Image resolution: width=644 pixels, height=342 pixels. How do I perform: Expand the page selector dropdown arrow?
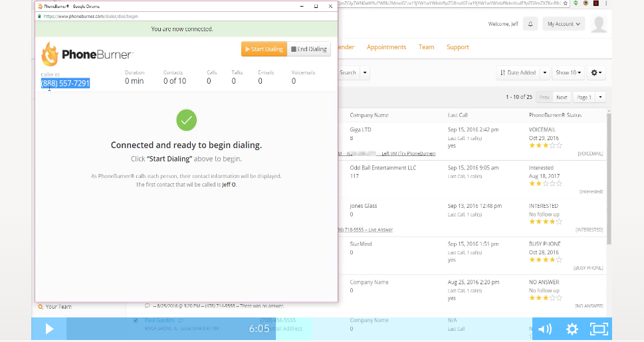point(600,98)
